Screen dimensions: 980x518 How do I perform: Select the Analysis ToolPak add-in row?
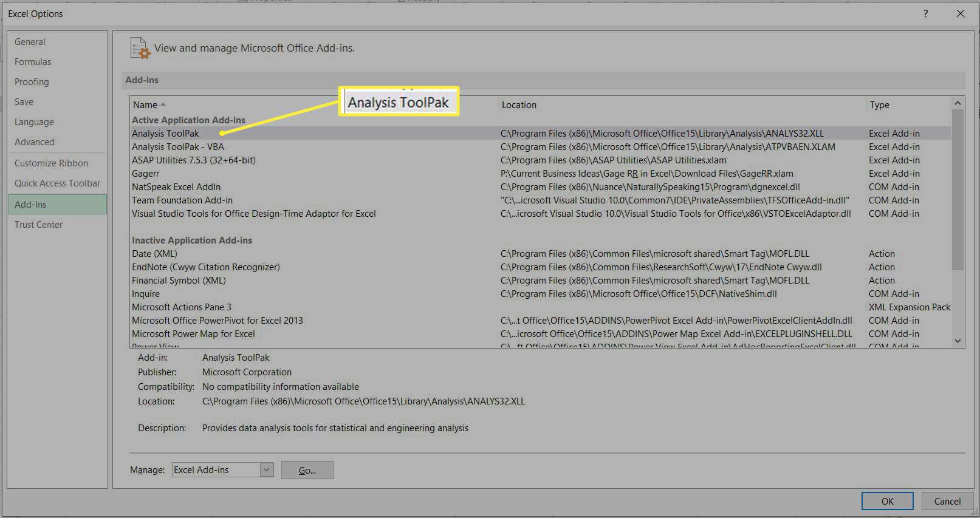[541, 134]
